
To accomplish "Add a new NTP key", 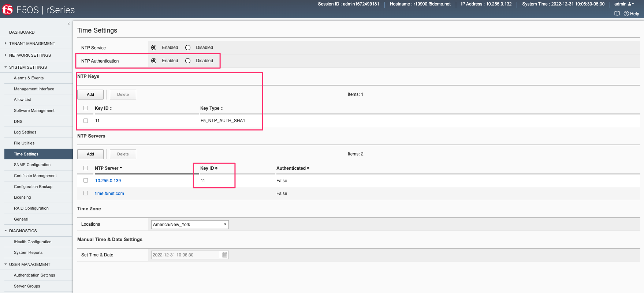I will [x=90, y=94].
